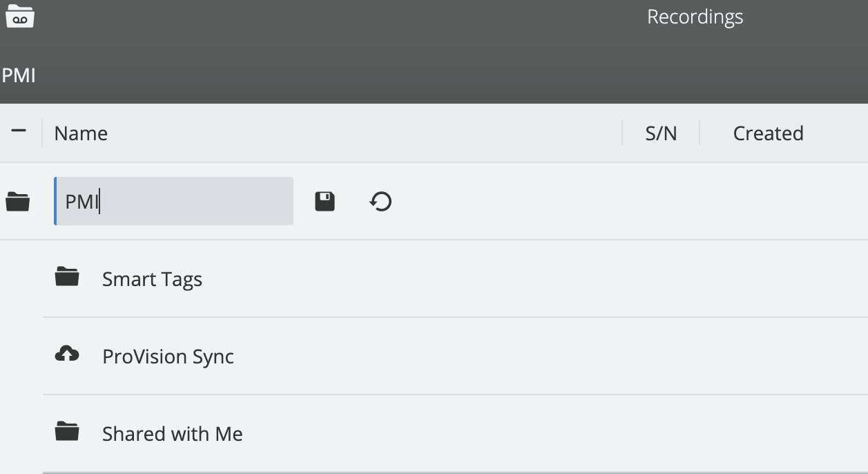Collapse all folders using the minus control
This screenshot has height=474, width=868.
pos(19,131)
